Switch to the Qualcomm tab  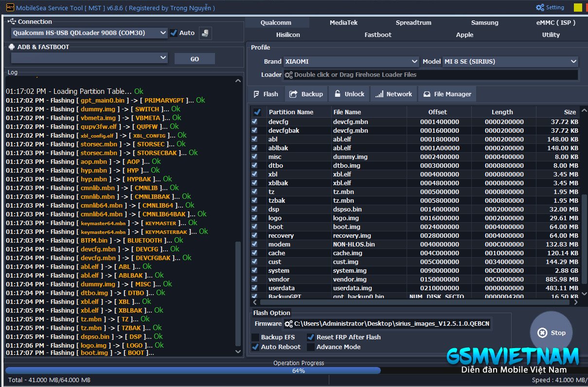tap(276, 22)
